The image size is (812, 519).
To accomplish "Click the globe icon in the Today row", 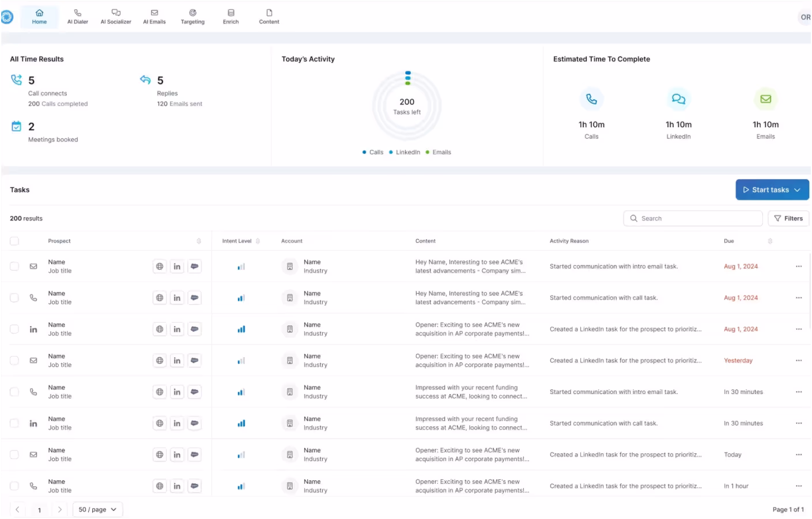I will click(160, 454).
